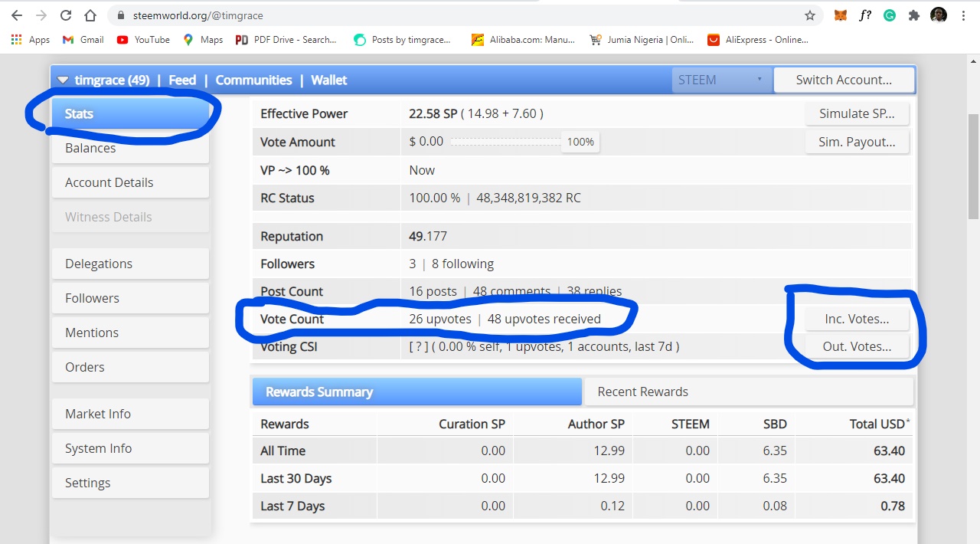The width and height of the screenshot is (980, 544).
Task: Open the f? extension icon
Action: tap(865, 15)
